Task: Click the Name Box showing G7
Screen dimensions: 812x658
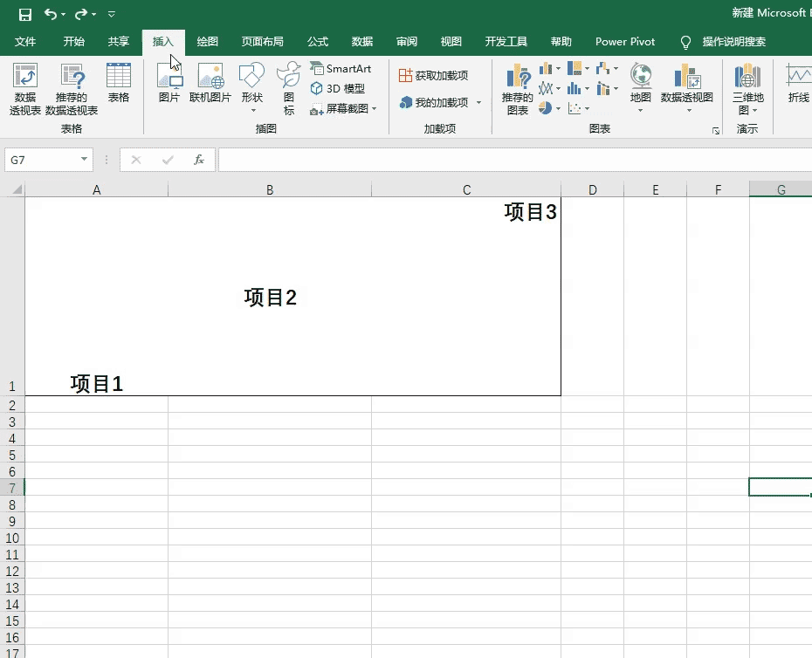Action: coord(41,160)
